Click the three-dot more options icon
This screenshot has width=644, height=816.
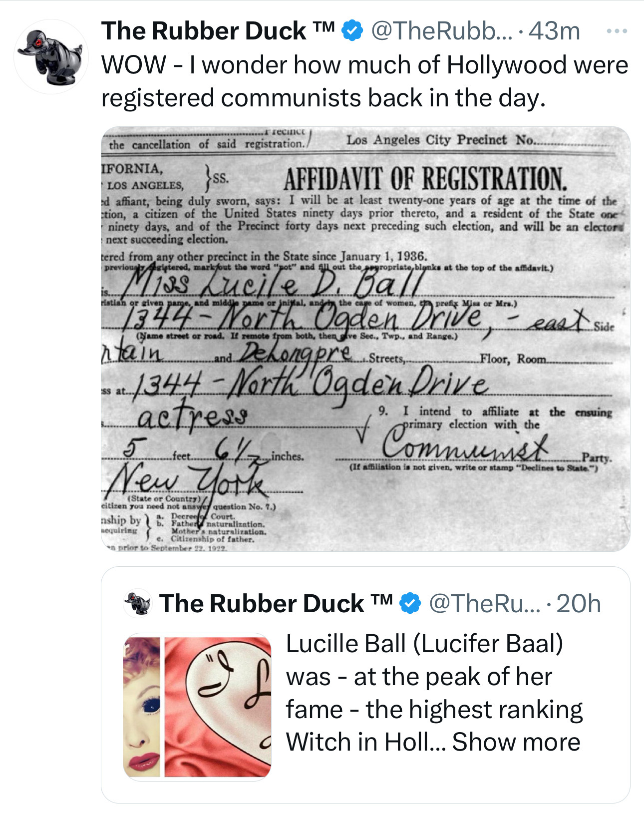[616, 31]
